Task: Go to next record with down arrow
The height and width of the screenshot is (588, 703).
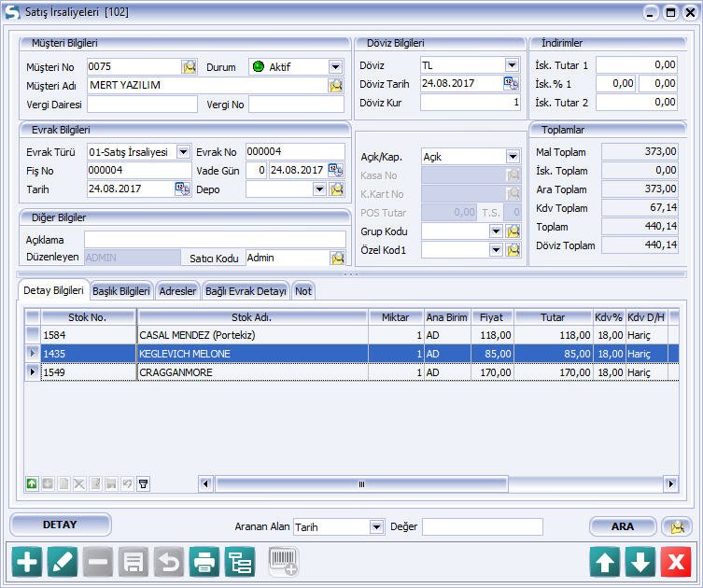Action: [640, 562]
